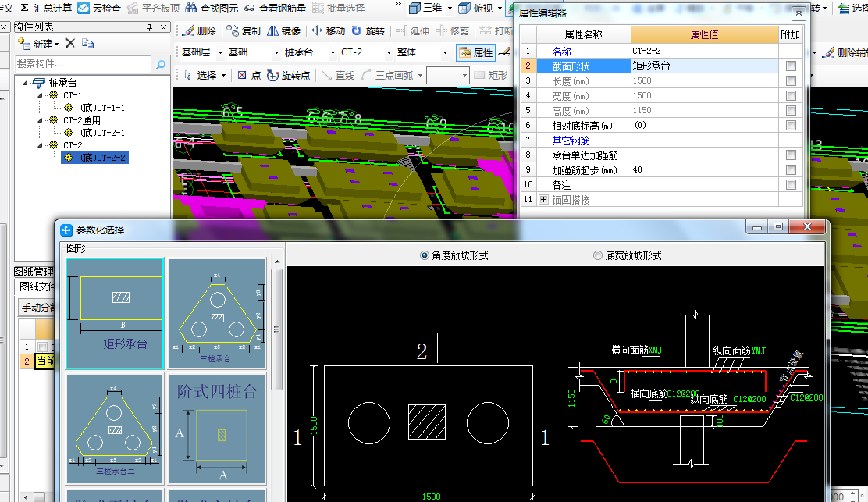868x502 pixels.
Task: Tick the 附加 checkbox for 宽度(mm)
Action: (x=791, y=96)
